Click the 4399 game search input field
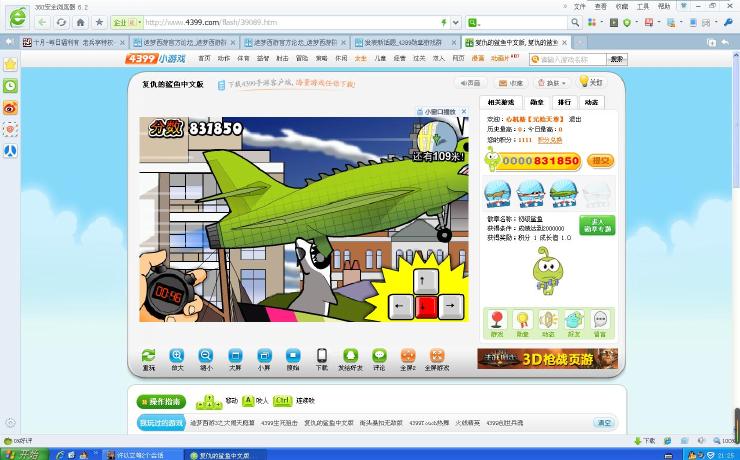Screen dimensions: 740x460 pyautogui.click(x=568, y=59)
